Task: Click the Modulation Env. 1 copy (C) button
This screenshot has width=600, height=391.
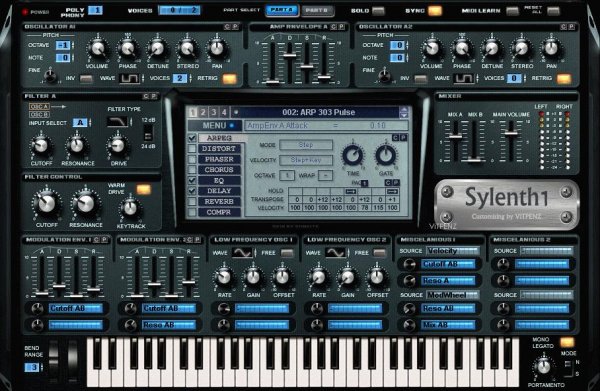Action: [x=96, y=239]
